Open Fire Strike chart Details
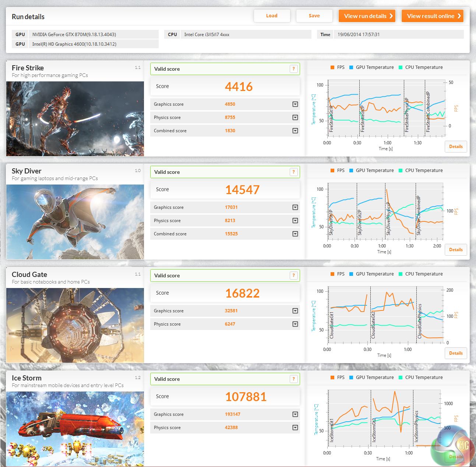 pyautogui.click(x=456, y=147)
